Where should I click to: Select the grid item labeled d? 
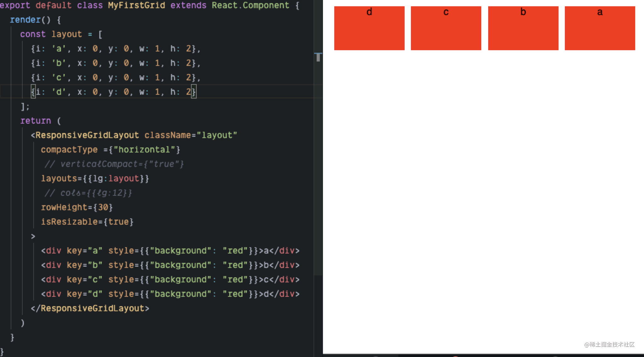coord(369,28)
